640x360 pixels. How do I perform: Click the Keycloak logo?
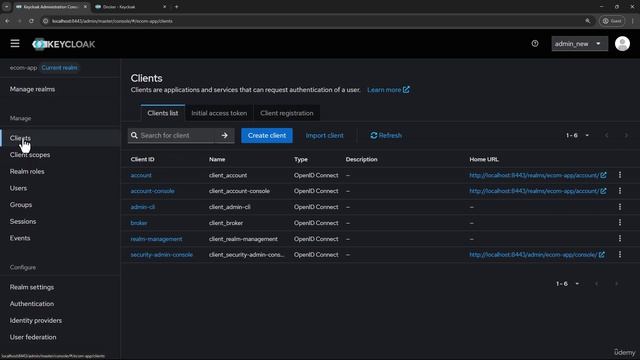coord(64,44)
